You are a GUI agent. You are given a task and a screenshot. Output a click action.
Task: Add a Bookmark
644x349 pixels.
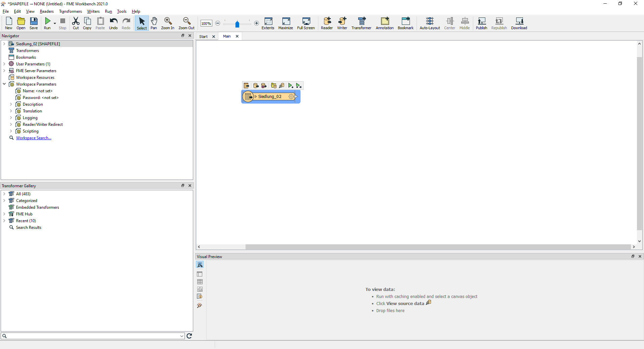click(x=406, y=23)
